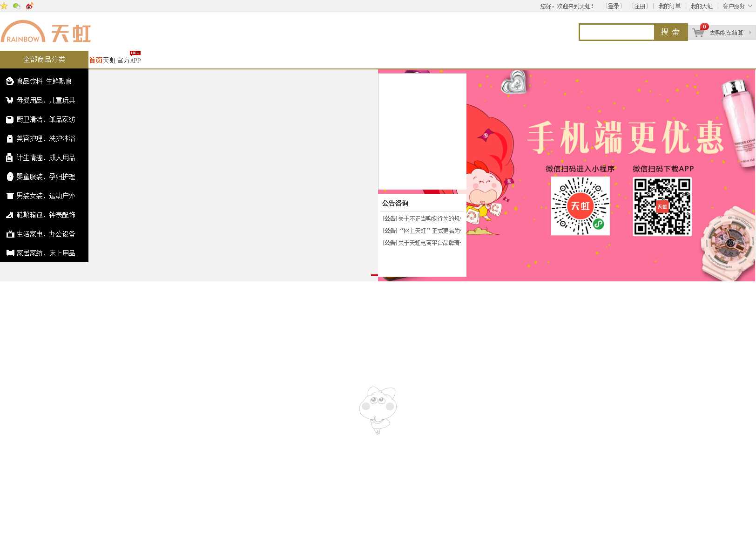The image size is (756, 559).
Task: Select the 母婴用品、儿童玩具 category
Action: 46,100
